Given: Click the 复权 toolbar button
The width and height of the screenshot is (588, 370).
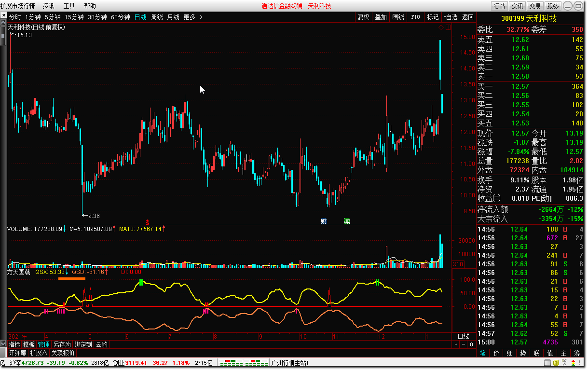Looking at the screenshot, I should click(x=363, y=17).
